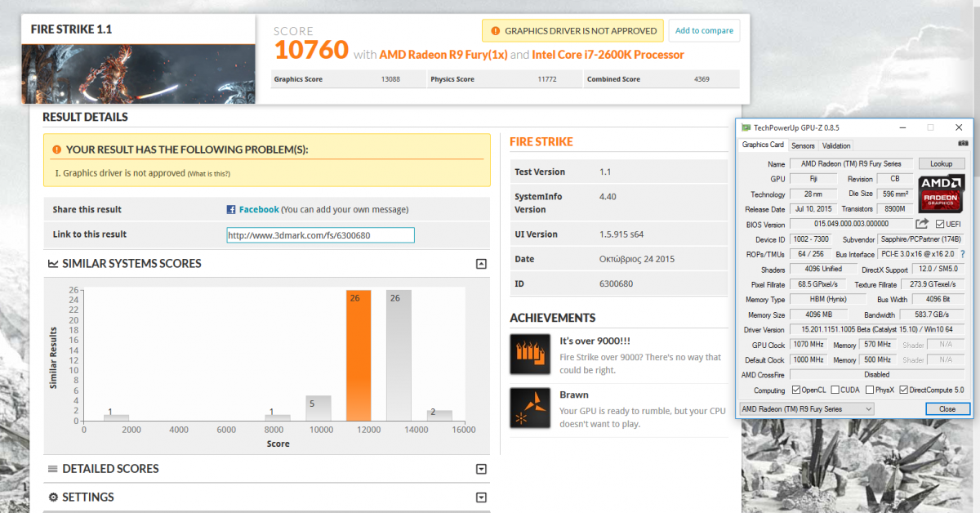This screenshot has height=513, width=980.
Task: Click the result URL input field
Action: pos(321,235)
